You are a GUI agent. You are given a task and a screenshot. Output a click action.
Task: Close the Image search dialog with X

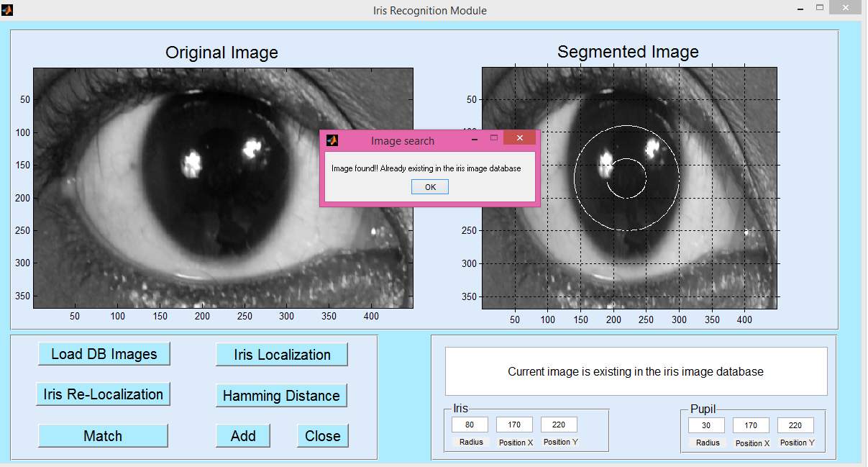[518, 138]
